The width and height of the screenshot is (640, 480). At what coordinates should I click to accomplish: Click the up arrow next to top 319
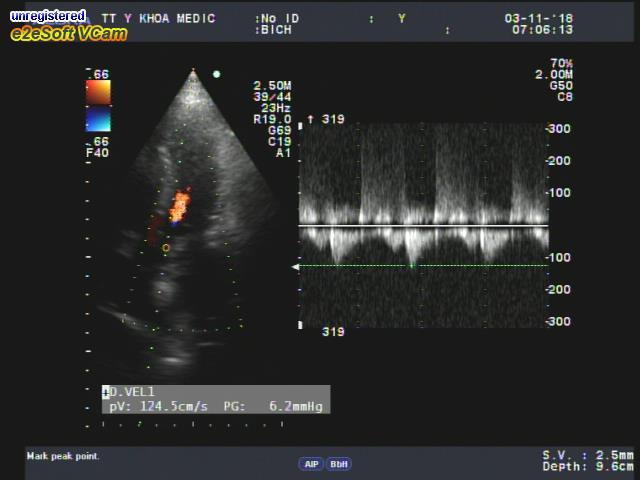point(310,119)
